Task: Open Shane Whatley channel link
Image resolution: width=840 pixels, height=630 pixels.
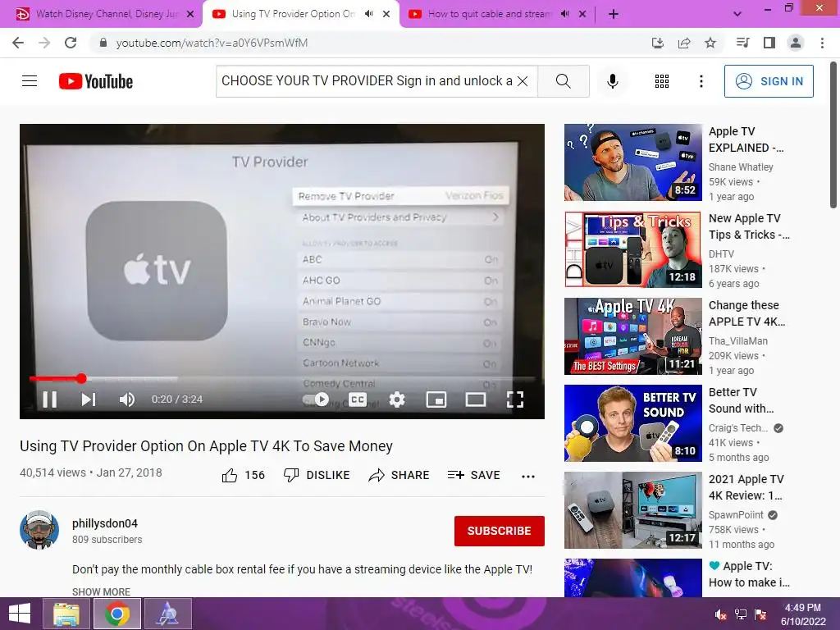Action: click(741, 167)
